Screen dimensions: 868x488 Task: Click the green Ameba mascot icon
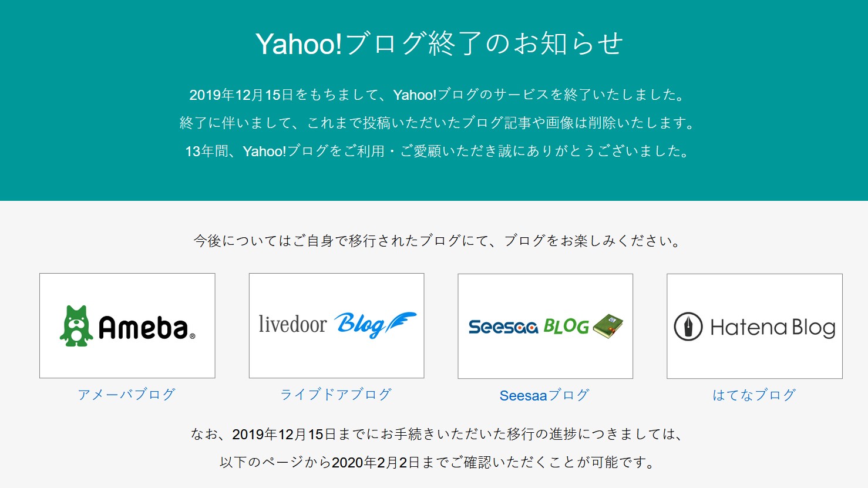[x=76, y=326]
